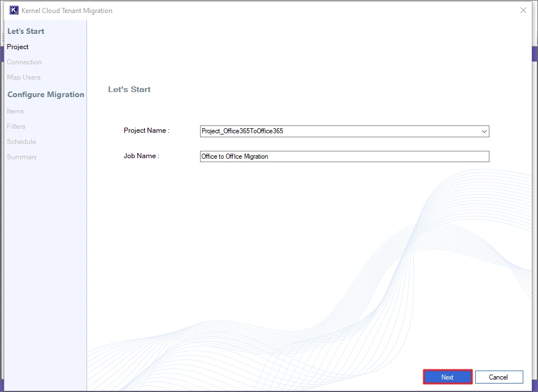Screen dimensions: 538x392
Task: Focus the Job Name text field
Action: point(345,156)
